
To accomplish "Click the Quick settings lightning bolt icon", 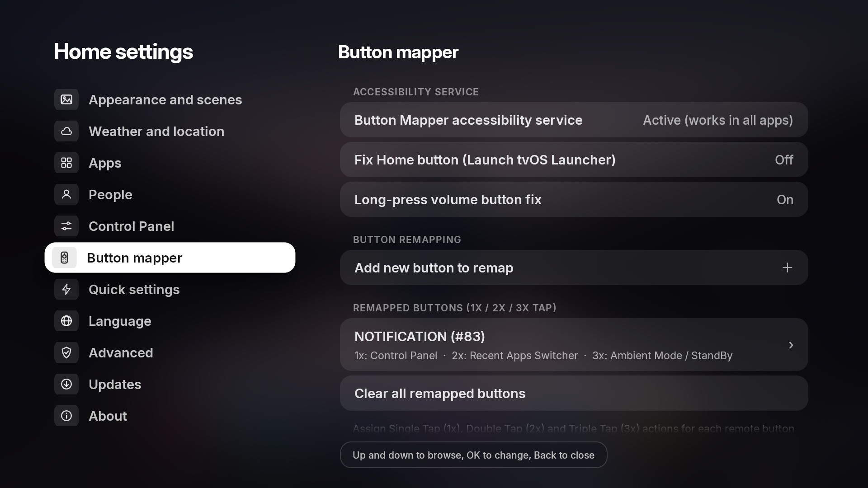I will [x=66, y=289].
